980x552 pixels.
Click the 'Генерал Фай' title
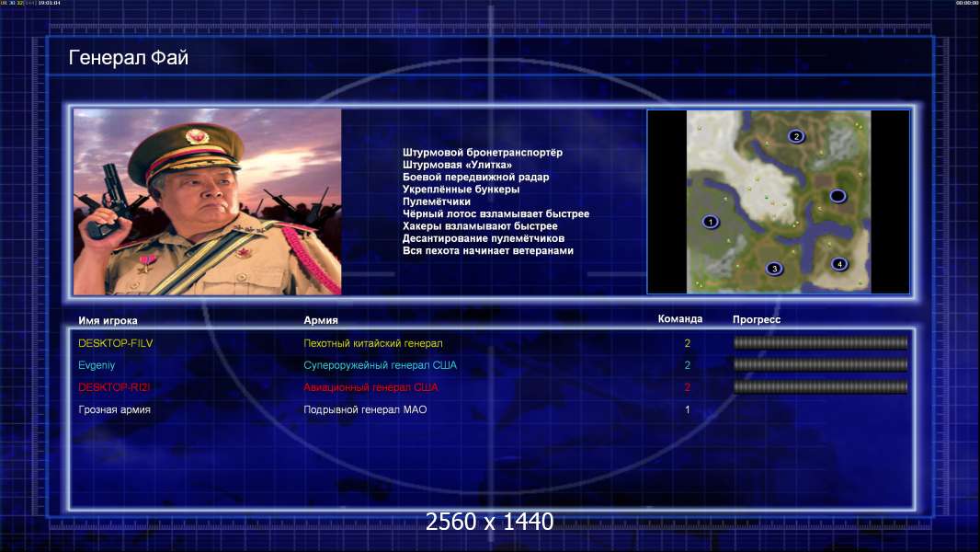(x=128, y=58)
